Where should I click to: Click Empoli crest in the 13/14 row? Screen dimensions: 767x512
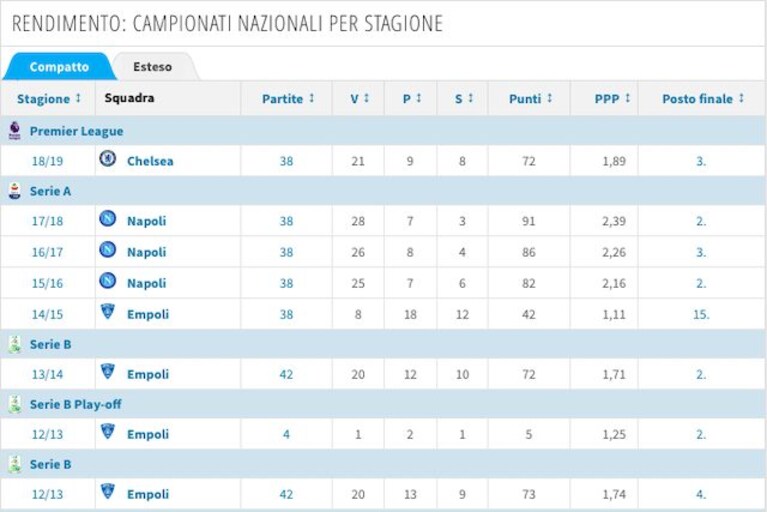(108, 372)
